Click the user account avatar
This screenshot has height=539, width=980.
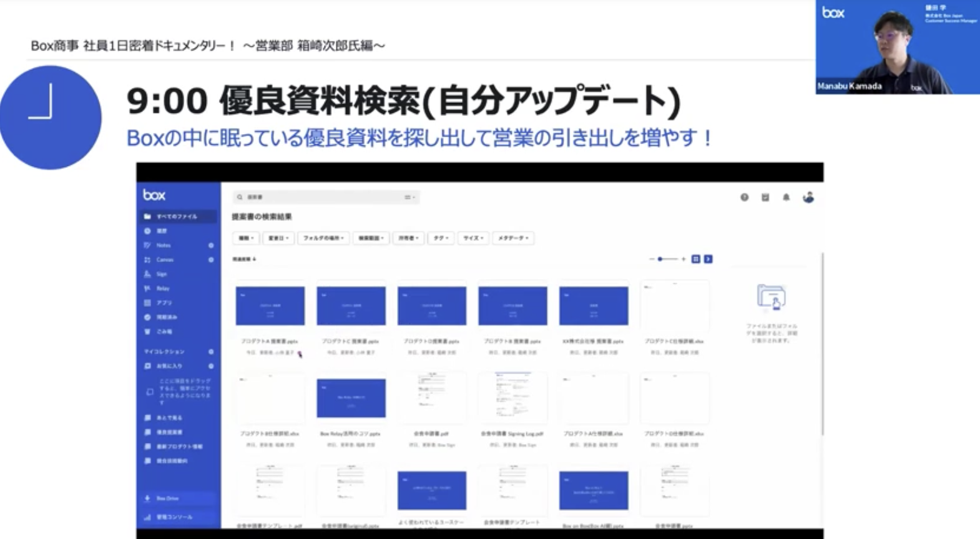[x=808, y=197]
